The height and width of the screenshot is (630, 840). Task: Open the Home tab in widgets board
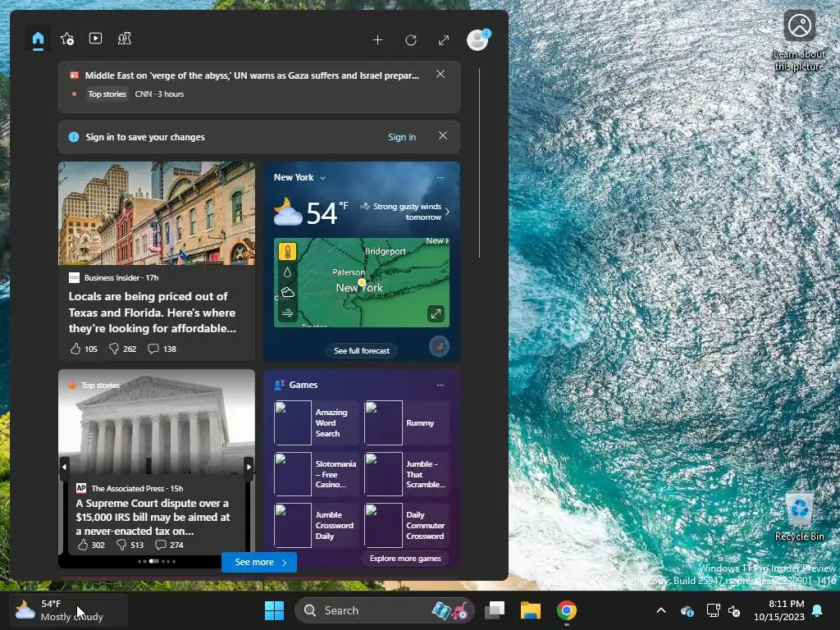38,39
